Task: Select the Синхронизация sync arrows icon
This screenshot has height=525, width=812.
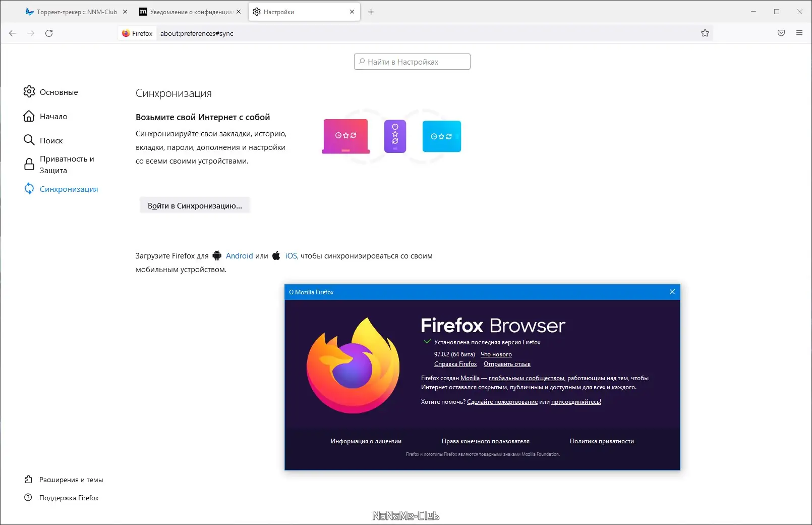Action: point(29,189)
